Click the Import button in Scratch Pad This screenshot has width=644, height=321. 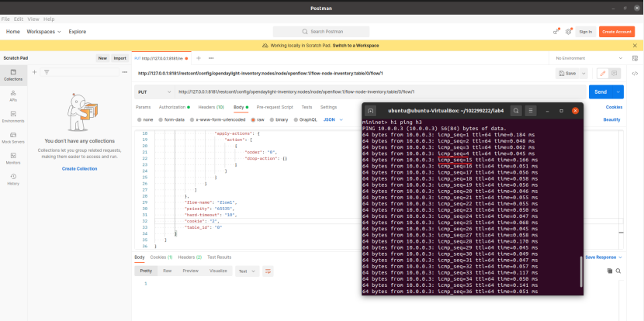coord(120,58)
